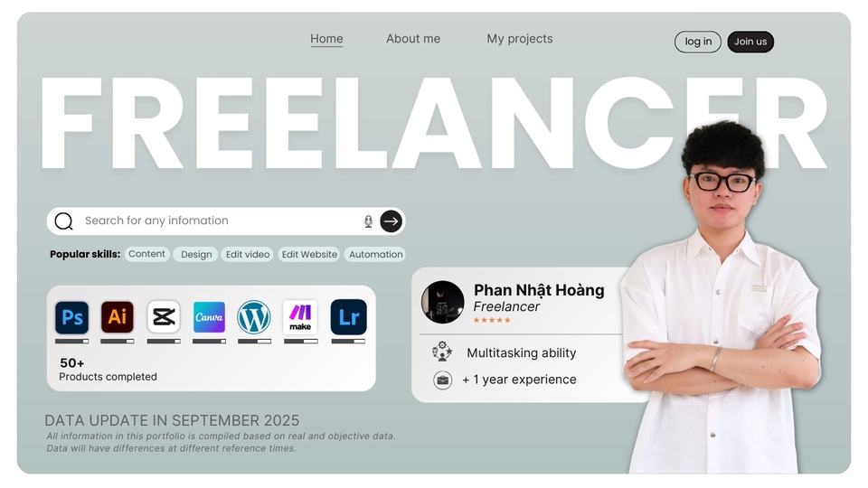Click the Join us button
868x488 pixels.
click(x=750, y=42)
